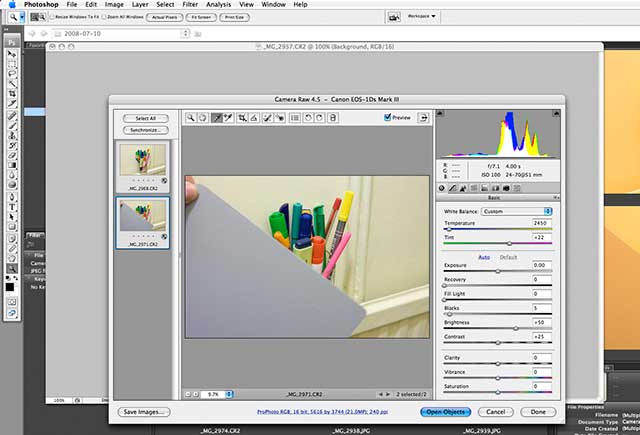Open the Split Toning panel tab

tap(484, 188)
